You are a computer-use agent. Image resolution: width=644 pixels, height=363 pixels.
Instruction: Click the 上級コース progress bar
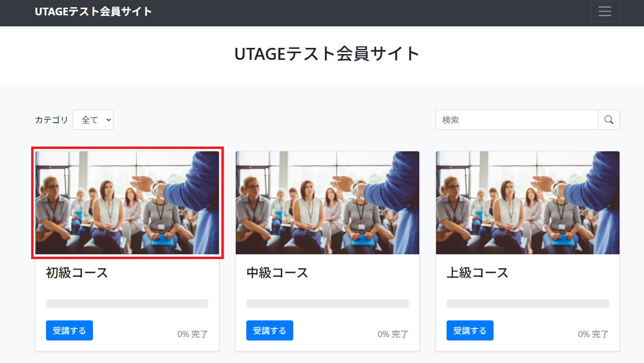coord(528,304)
